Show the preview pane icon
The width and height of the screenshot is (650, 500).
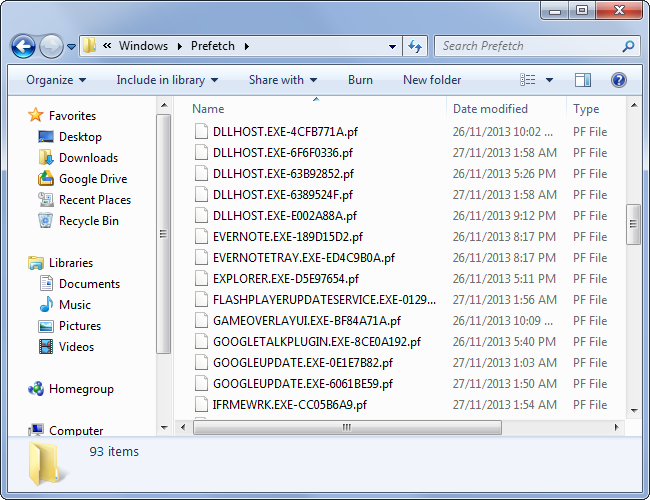tap(582, 80)
